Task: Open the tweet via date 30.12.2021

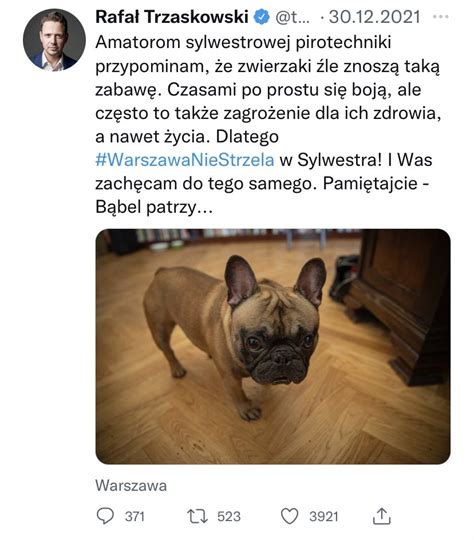Action: [374, 17]
